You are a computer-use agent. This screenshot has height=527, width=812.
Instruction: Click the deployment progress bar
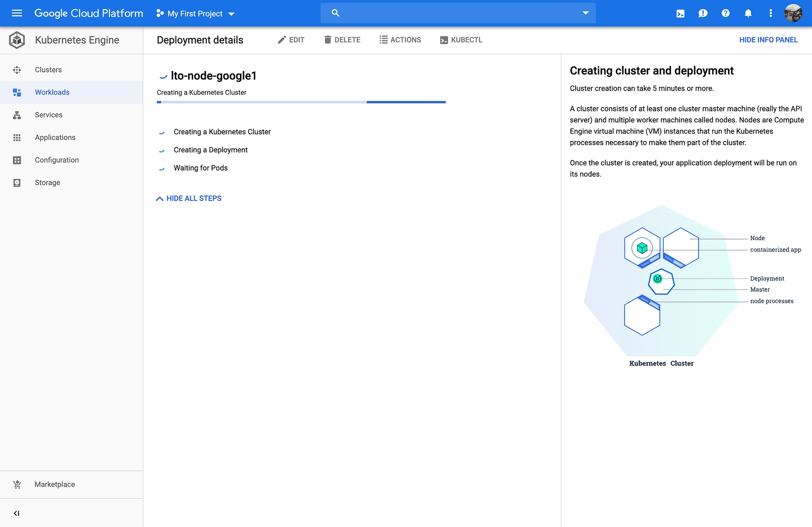point(301,102)
